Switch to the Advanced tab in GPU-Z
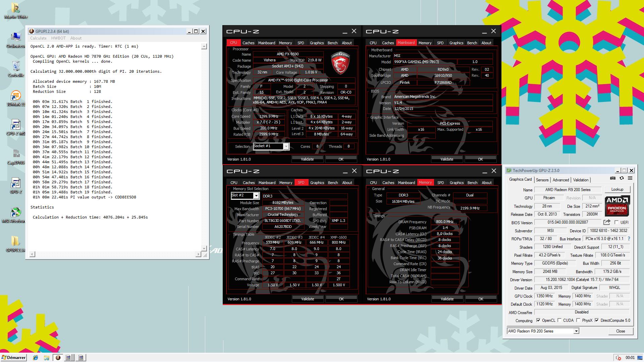This screenshot has height=362, width=644. coord(561,180)
